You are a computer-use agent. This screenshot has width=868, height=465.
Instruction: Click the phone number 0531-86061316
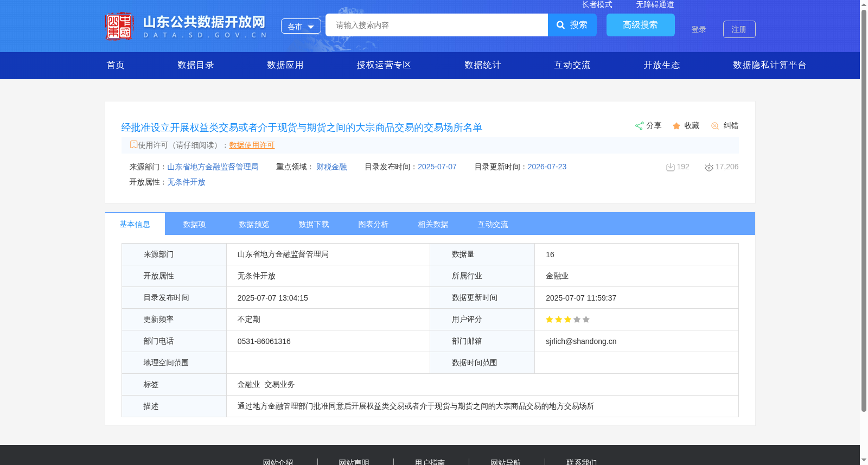(x=264, y=341)
